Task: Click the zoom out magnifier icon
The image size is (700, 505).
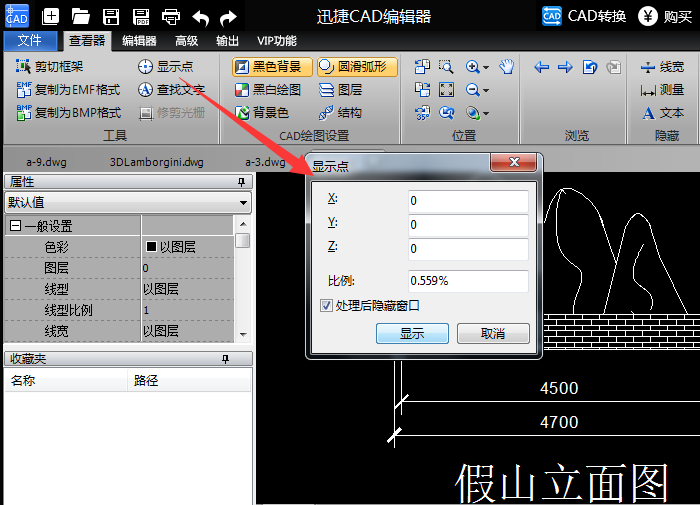Action: (x=472, y=90)
